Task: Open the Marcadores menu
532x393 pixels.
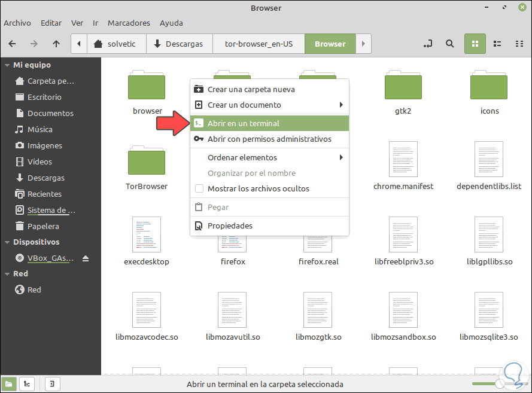Action: coord(129,23)
